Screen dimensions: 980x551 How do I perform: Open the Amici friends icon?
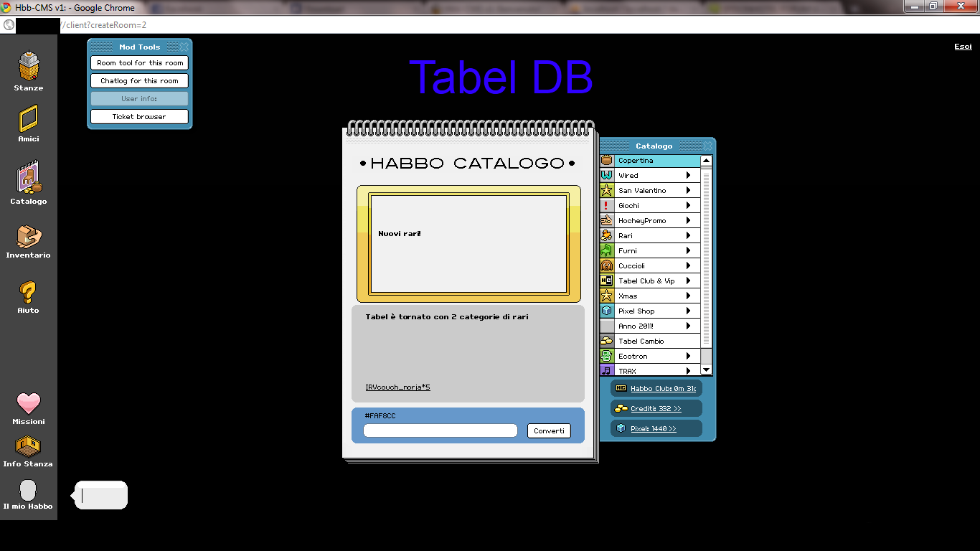point(29,118)
